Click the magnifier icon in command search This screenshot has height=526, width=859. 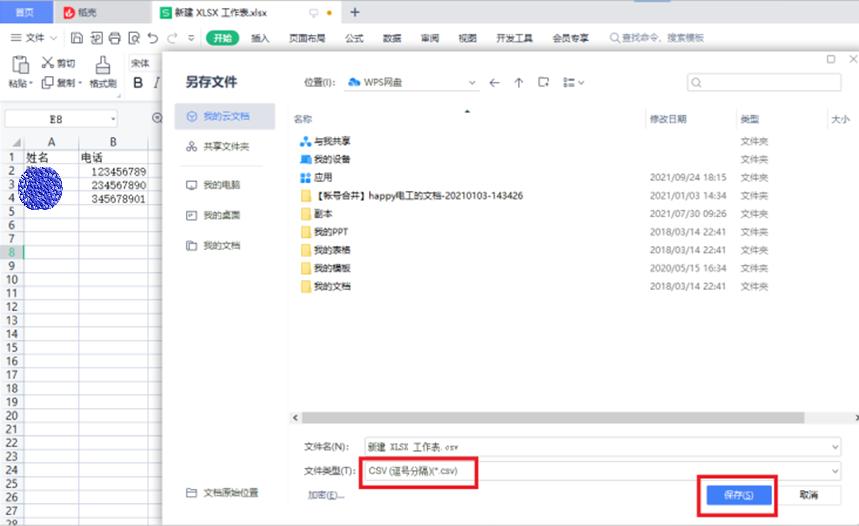click(x=615, y=38)
